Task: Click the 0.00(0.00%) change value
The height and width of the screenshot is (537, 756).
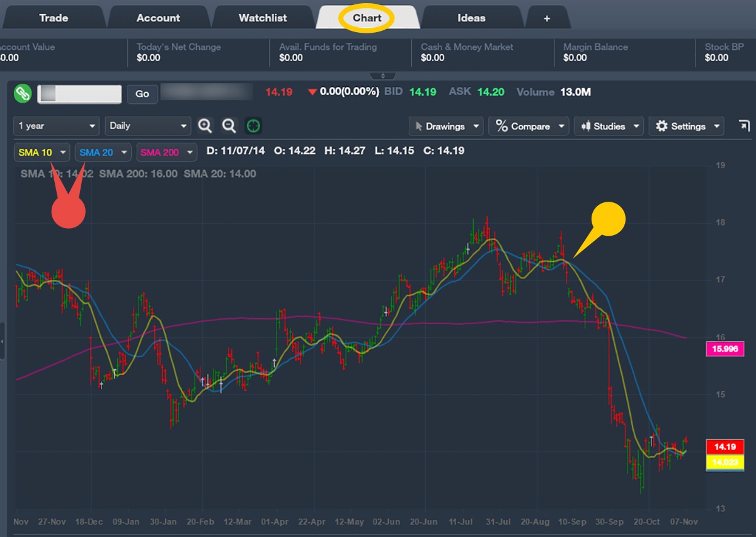Action: [x=349, y=92]
